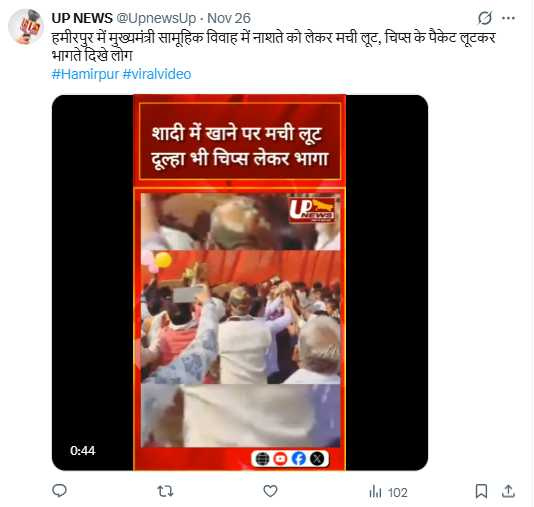Image resolution: width=534 pixels, height=507 pixels.
Task: Open UP NEWS account name link
Action: click(82, 18)
